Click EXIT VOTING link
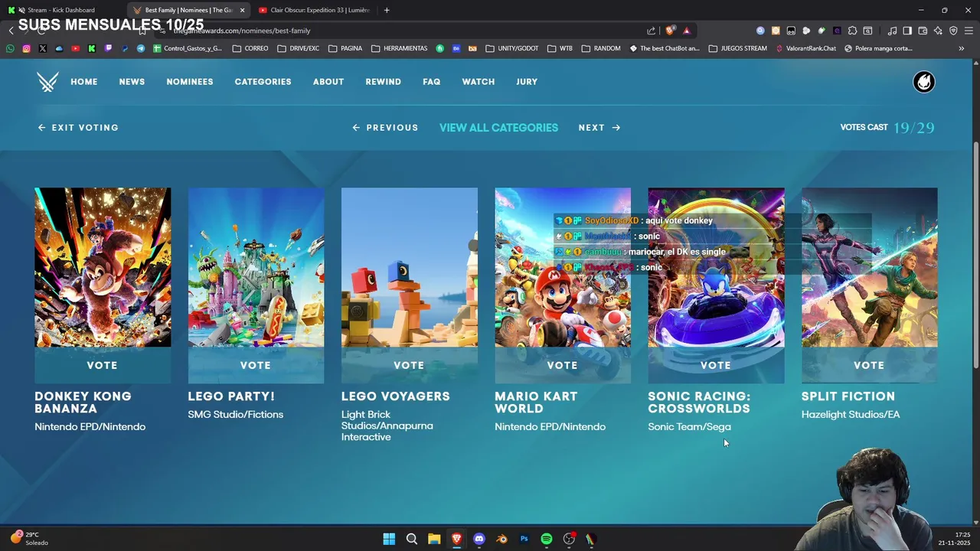This screenshot has height=551, width=980. pos(78,128)
